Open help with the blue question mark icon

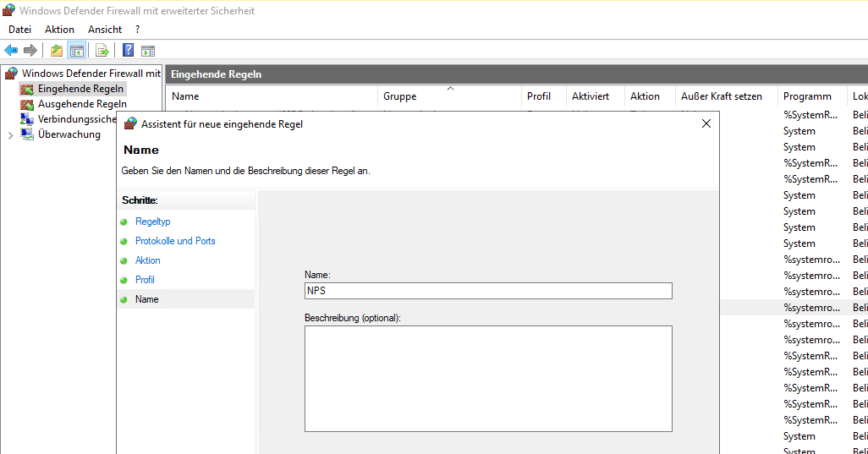pos(128,51)
